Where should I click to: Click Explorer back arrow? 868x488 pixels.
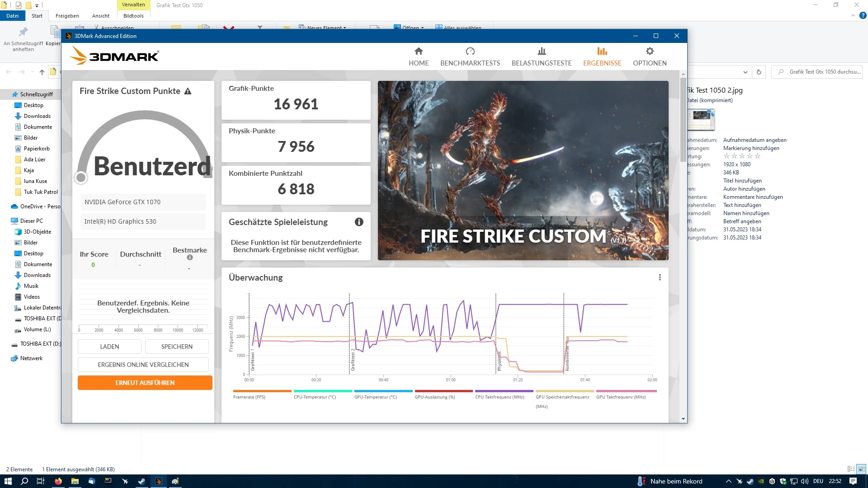9,72
